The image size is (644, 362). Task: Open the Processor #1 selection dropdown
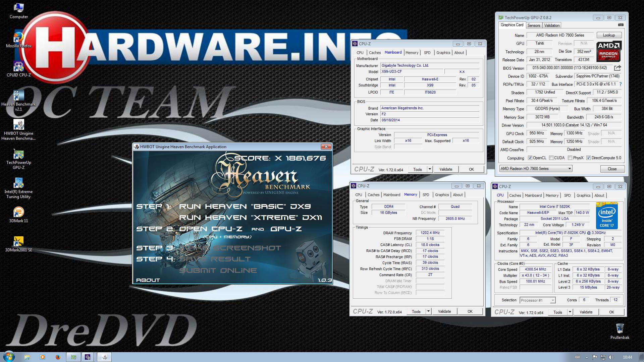pyautogui.click(x=538, y=300)
